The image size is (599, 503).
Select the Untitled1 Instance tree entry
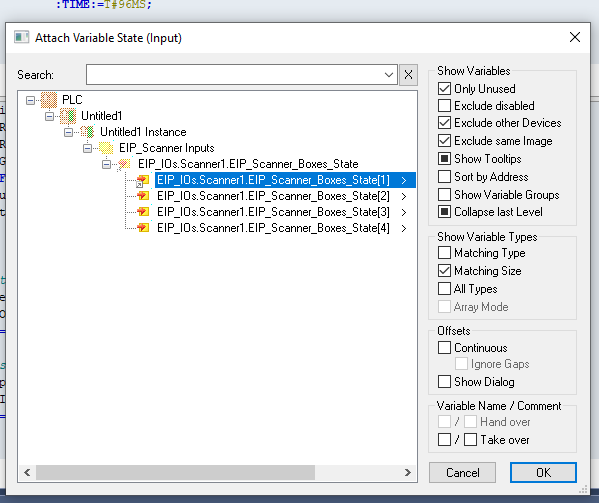coord(143,132)
